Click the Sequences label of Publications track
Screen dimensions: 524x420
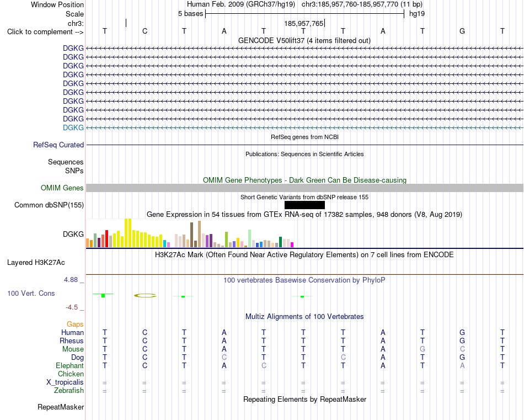(66, 162)
